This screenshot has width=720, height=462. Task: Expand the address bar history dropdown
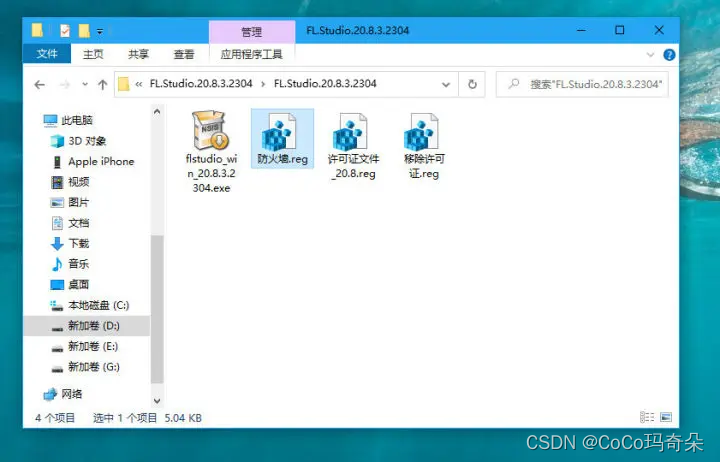point(445,85)
